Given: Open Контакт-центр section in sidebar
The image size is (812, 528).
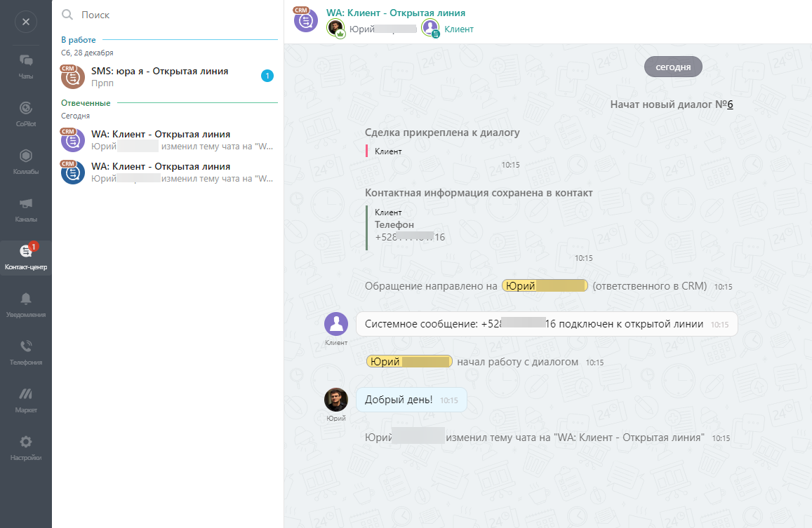Looking at the screenshot, I should coord(26,257).
